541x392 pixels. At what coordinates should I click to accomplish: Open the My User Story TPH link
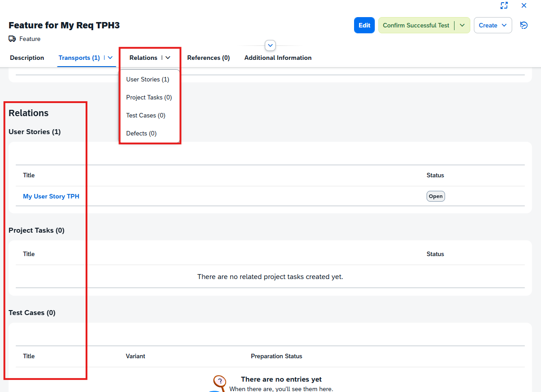coord(51,196)
